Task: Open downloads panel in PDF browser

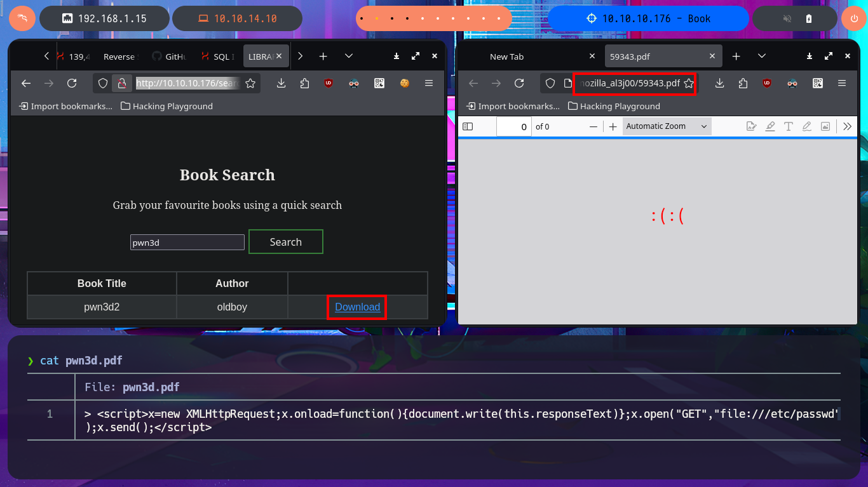Action: 720,83
